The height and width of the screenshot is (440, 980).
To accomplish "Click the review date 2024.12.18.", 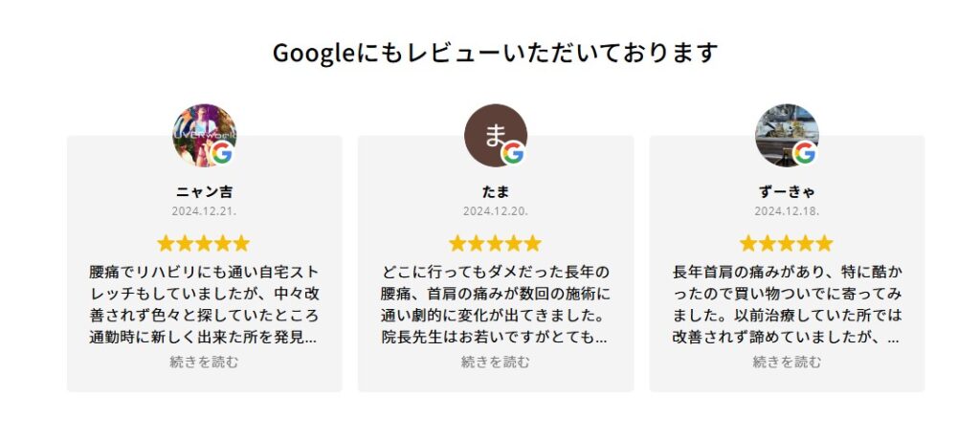I will click(787, 210).
